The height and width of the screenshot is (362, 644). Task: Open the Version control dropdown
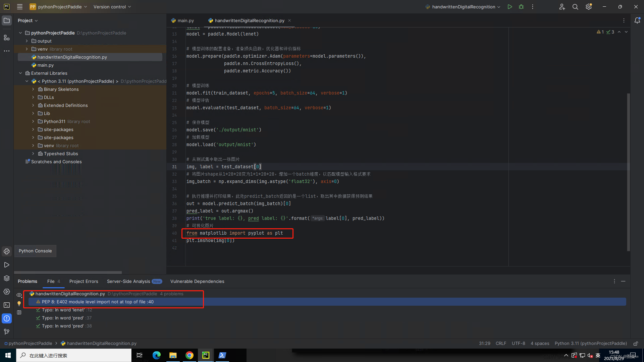pyautogui.click(x=112, y=7)
